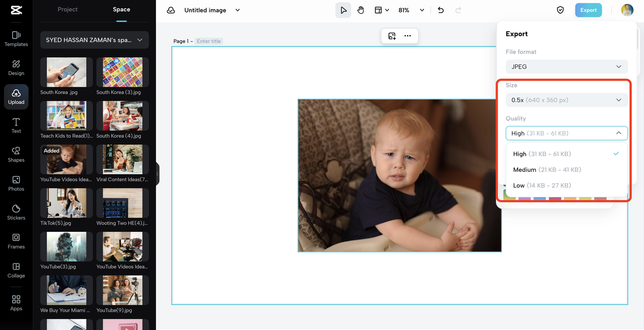Screen dimensions: 644x330
Task: Open the Untitled image name dropdown arrow
Action: [238, 10]
